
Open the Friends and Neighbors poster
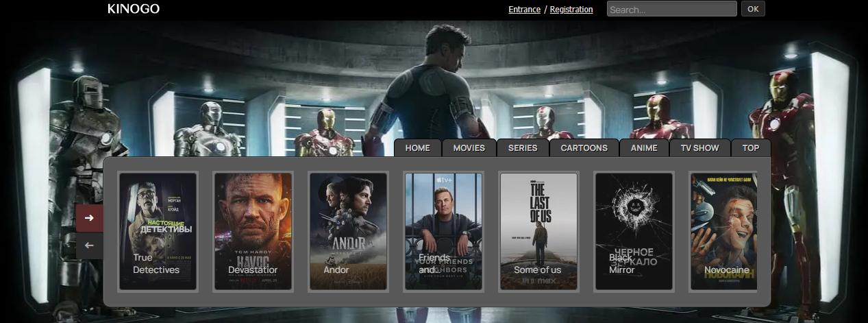(444, 232)
